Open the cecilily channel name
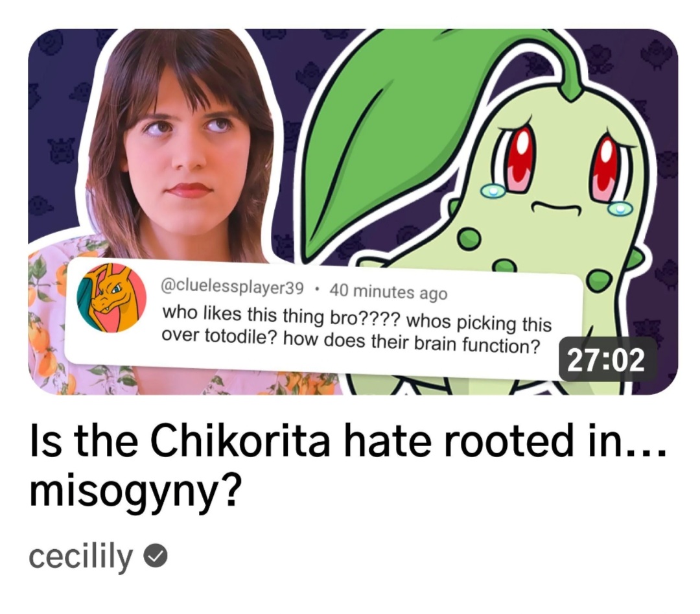The height and width of the screenshot is (614, 700). coord(81,556)
